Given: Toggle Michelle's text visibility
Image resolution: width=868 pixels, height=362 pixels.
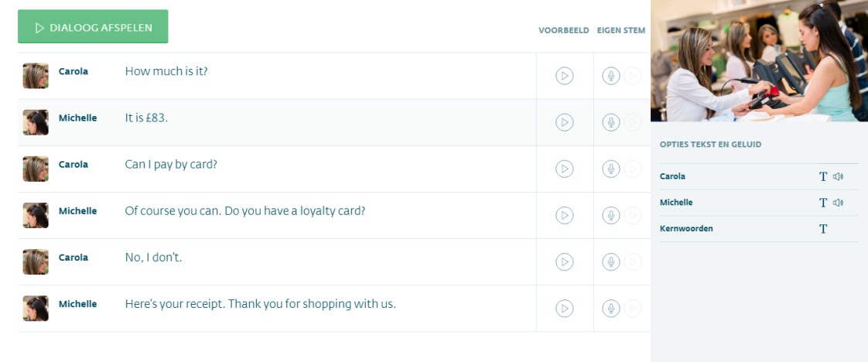Looking at the screenshot, I should tap(823, 203).
